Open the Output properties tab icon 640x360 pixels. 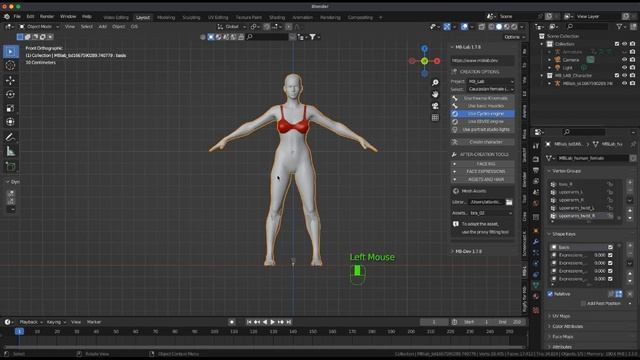coord(536,170)
